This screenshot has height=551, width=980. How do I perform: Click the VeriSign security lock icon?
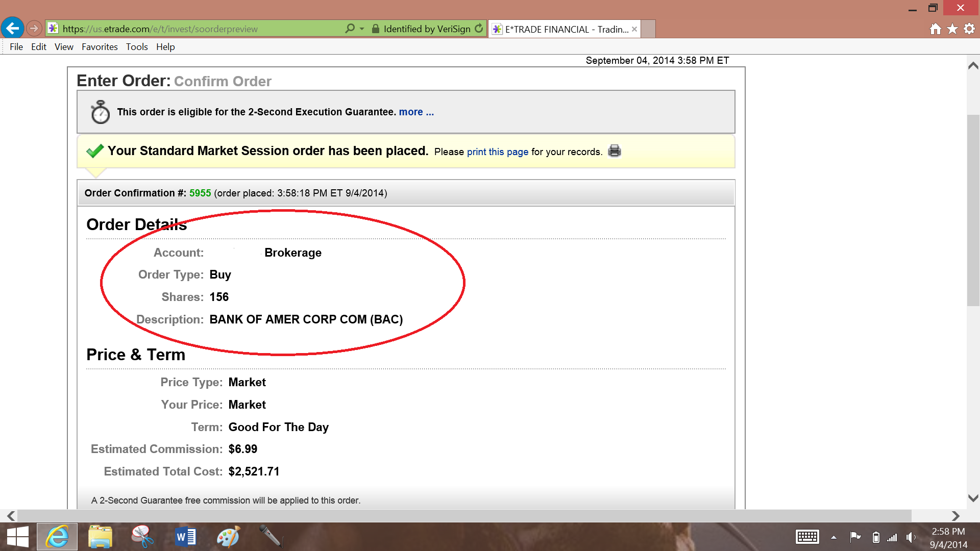pos(376,29)
